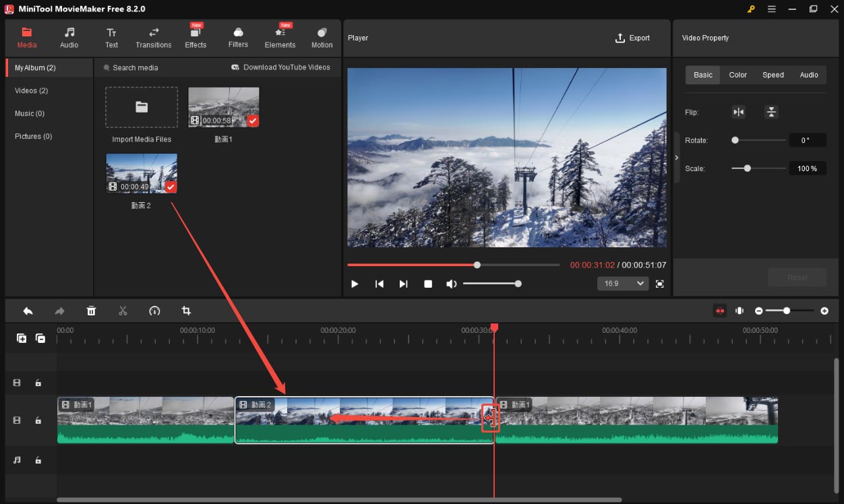Play the video preview
This screenshot has width=844, height=504.
tap(355, 284)
